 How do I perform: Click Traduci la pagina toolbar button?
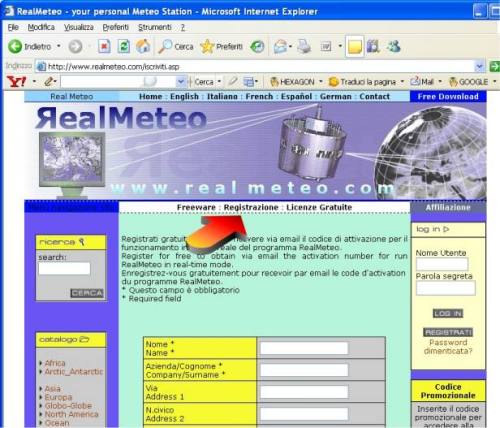click(x=362, y=82)
